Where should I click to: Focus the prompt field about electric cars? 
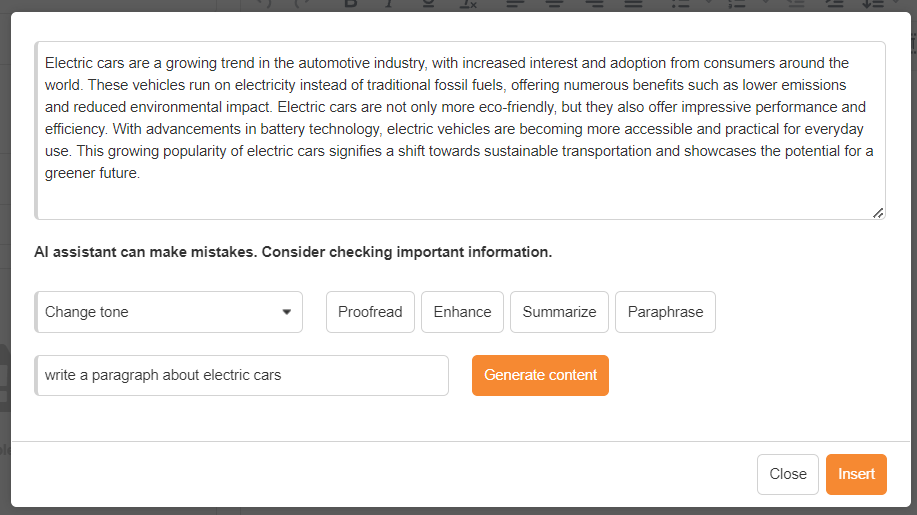(x=242, y=375)
